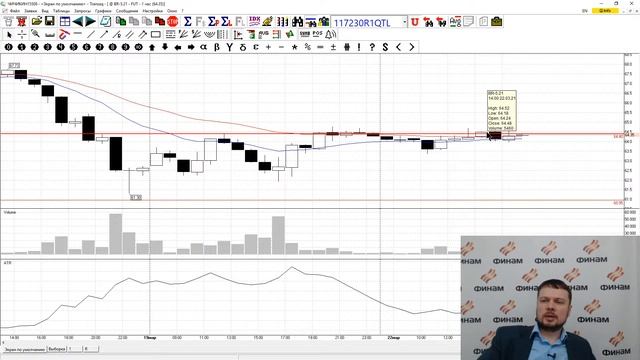Open the briefcase portfolio icon
Image resolution: width=640 pixels, height=360 pixels.
[x=497, y=21]
